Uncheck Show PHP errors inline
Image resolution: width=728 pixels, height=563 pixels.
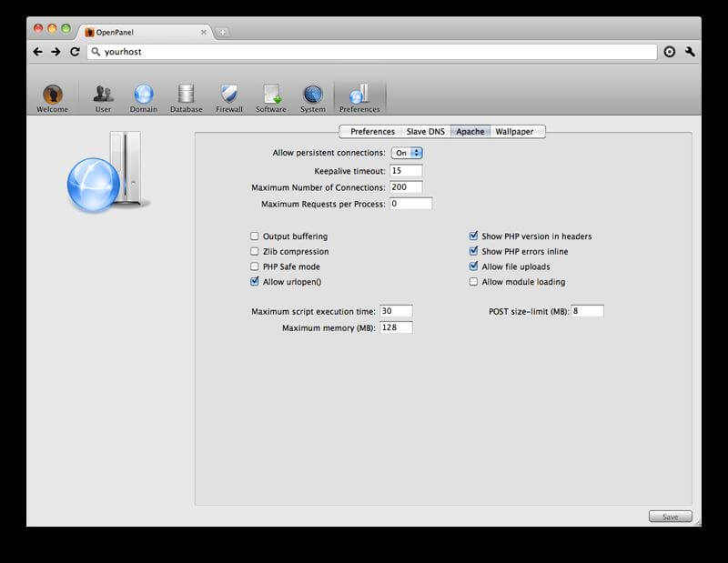[x=473, y=252]
